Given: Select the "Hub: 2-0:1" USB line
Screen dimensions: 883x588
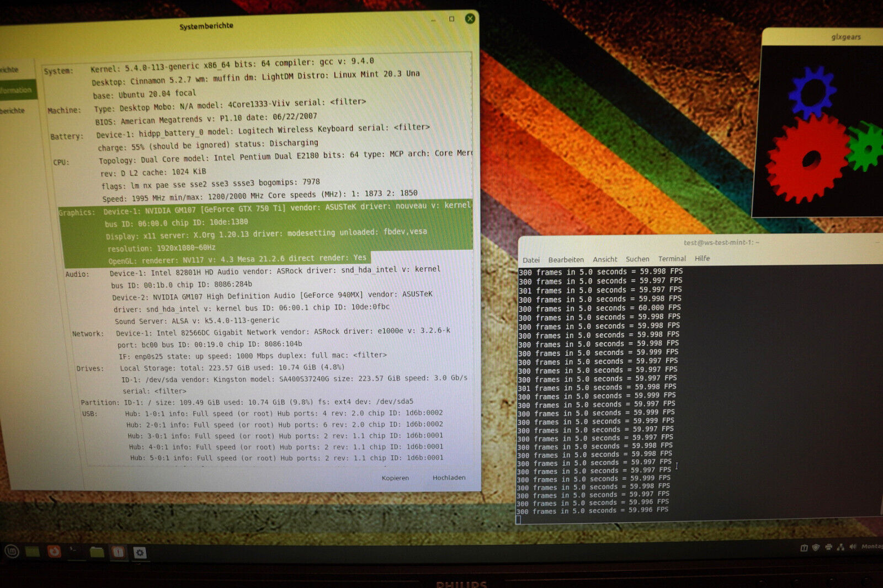Looking at the screenshot, I should pyautogui.click(x=284, y=425).
